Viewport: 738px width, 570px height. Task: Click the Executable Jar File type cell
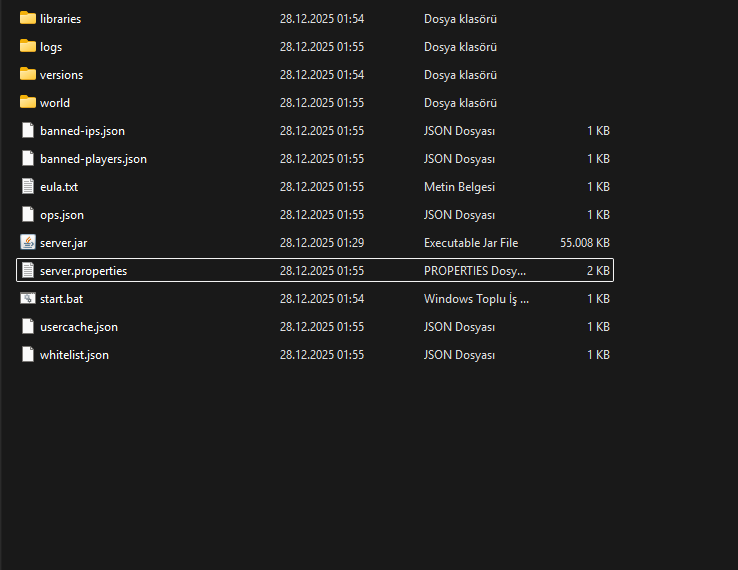[471, 243]
